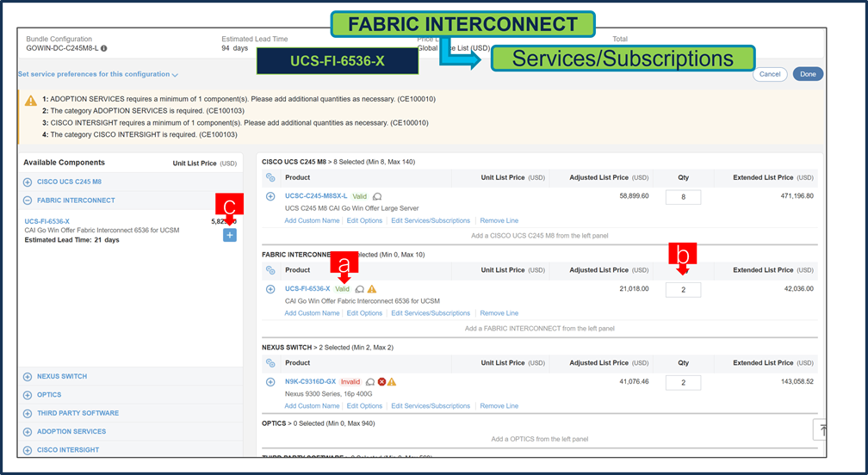Click the Cancel button
This screenshot has height=475, width=868.
[x=770, y=74]
